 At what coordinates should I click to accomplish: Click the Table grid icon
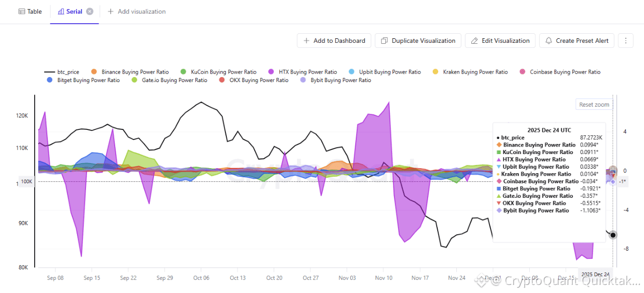pyautogui.click(x=22, y=12)
